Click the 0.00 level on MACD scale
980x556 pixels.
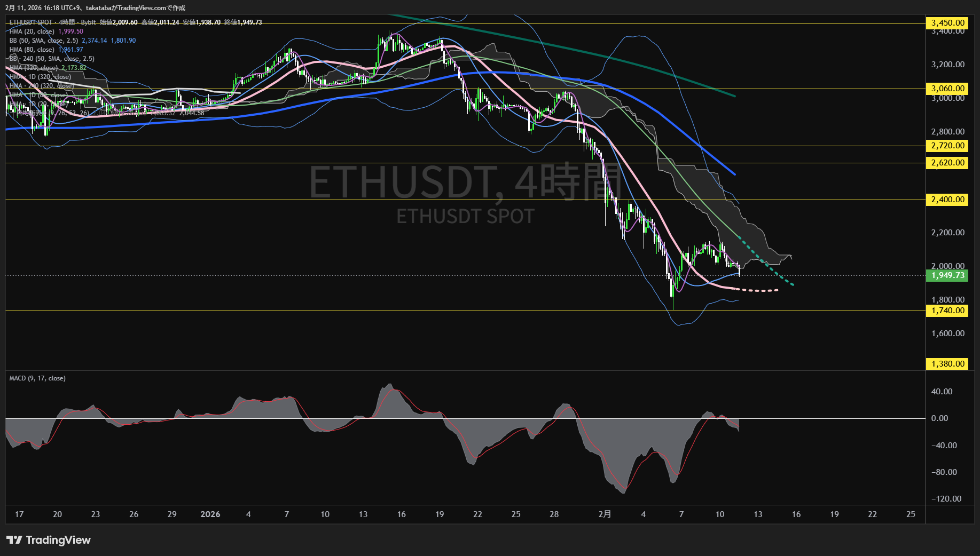point(939,418)
